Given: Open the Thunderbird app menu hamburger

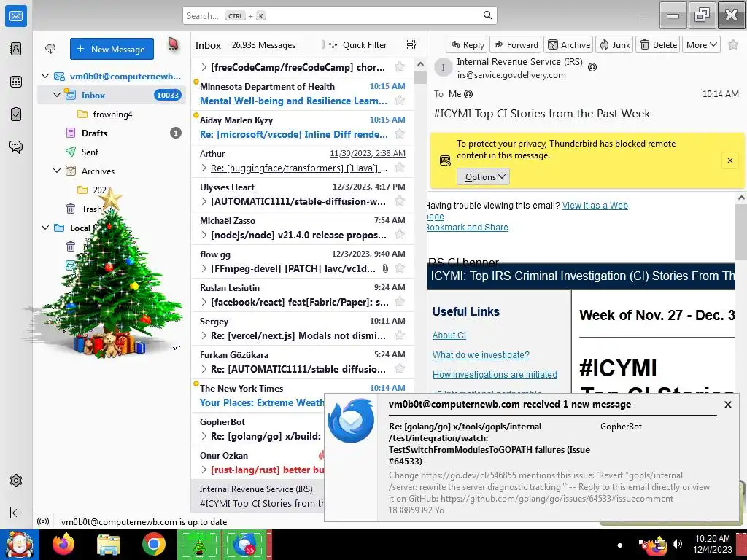Looking at the screenshot, I should [643, 15].
